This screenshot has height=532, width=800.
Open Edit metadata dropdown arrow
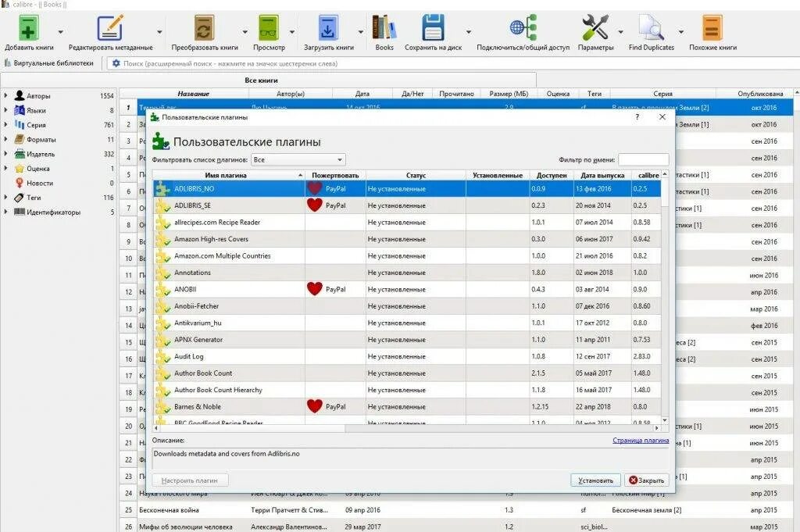(x=159, y=31)
